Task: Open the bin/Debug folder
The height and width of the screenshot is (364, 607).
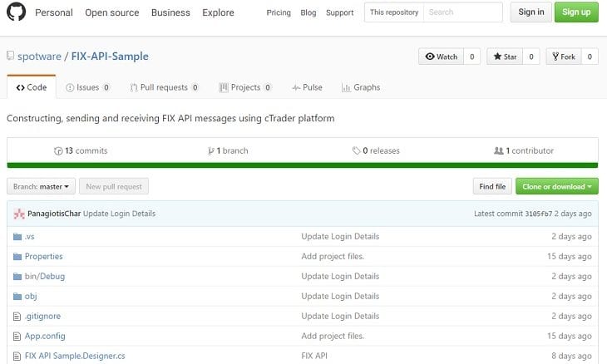Action: pos(45,277)
